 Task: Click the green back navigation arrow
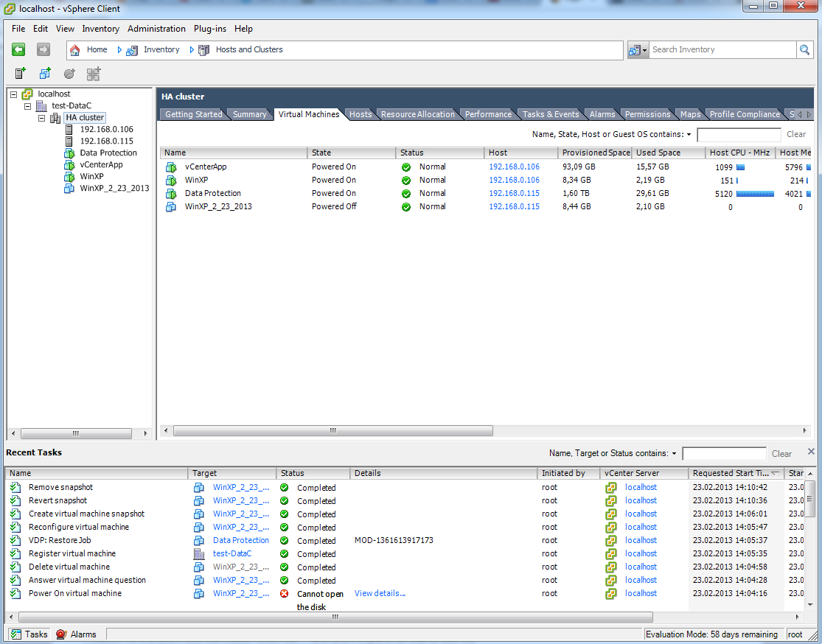[19, 50]
